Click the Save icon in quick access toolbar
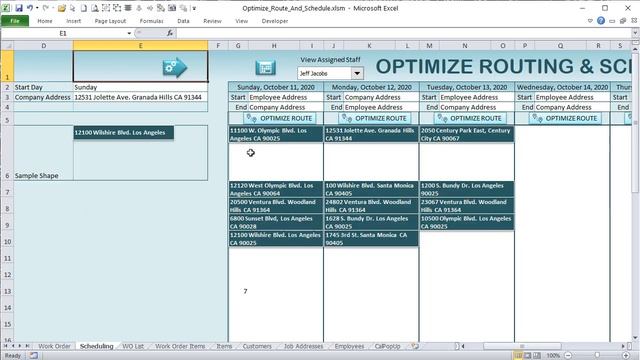The height and width of the screenshot is (360, 640). [19, 8]
